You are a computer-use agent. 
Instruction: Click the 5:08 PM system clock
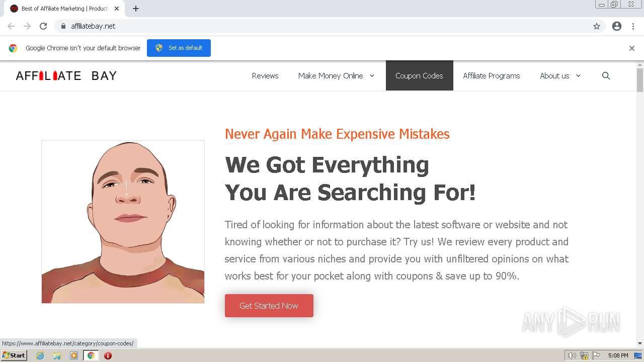point(618,355)
